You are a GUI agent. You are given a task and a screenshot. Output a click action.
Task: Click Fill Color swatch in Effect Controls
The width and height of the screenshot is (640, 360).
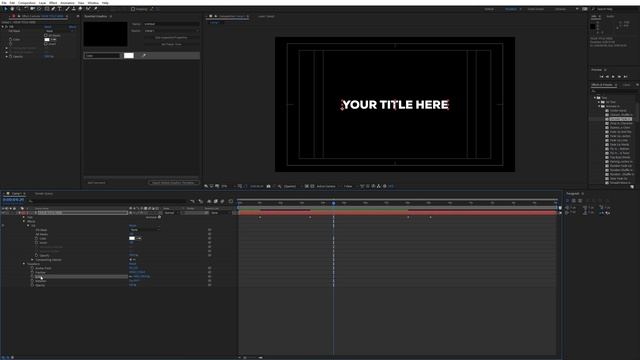(47, 40)
